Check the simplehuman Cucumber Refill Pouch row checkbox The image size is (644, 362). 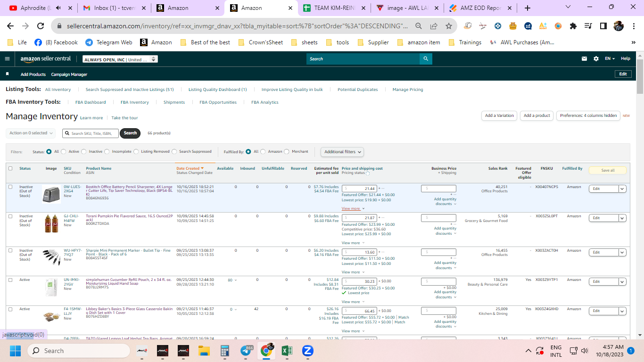[10, 280]
